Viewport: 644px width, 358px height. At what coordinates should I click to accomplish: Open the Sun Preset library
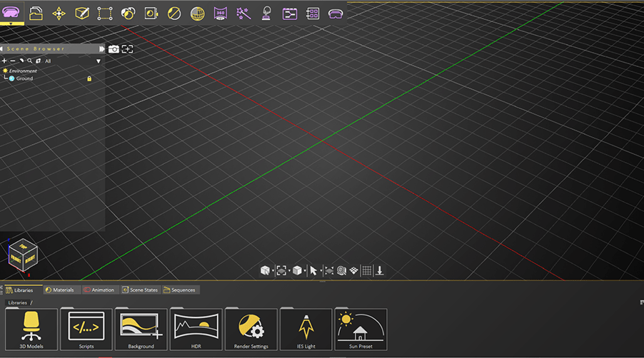click(x=361, y=329)
